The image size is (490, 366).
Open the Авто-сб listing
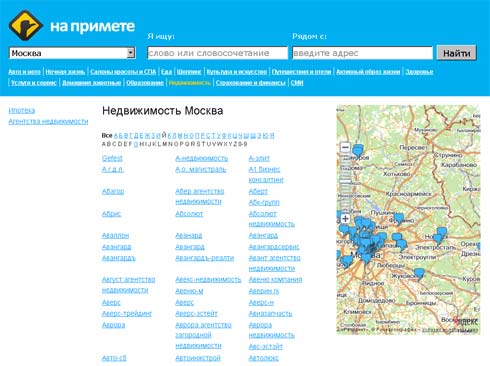click(114, 358)
